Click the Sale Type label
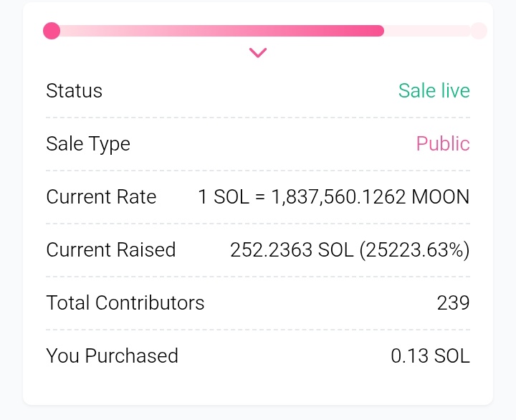The width and height of the screenshot is (516, 420). click(x=88, y=144)
